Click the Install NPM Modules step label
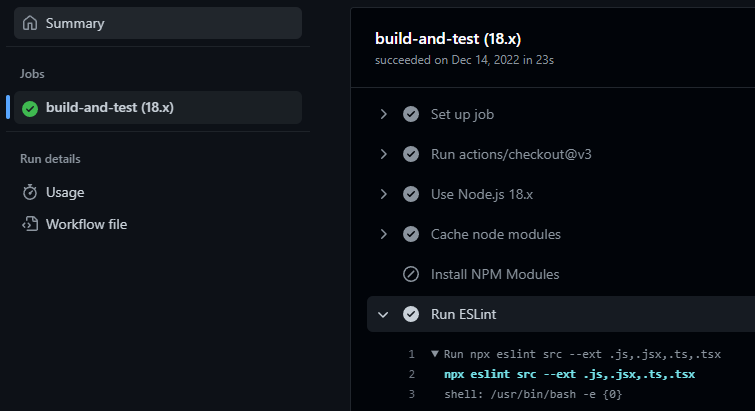 point(495,274)
